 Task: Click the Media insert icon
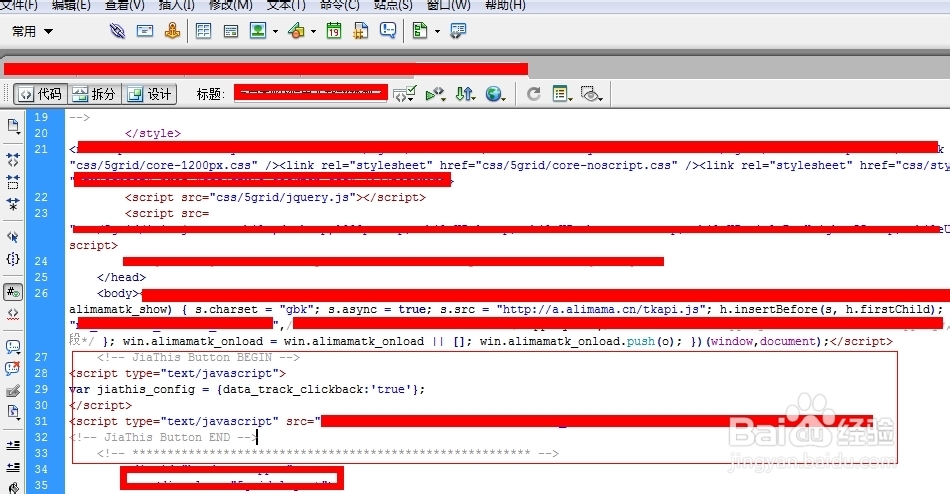(x=296, y=30)
